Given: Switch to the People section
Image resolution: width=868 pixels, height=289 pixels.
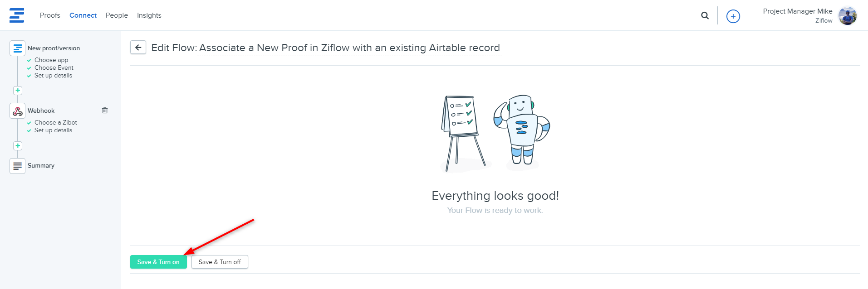Looking at the screenshot, I should [117, 15].
